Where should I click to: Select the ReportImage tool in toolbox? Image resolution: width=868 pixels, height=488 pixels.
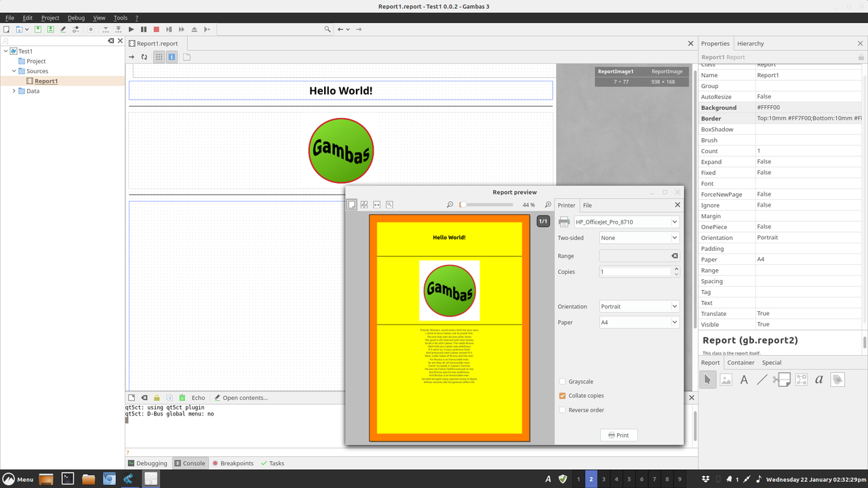(x=726, y=380)
